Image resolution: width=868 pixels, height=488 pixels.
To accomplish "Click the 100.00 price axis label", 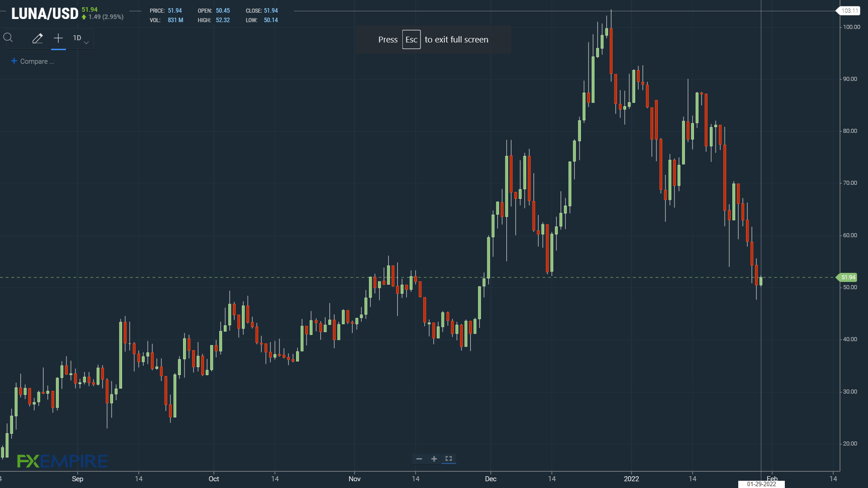I will [851, 27].
